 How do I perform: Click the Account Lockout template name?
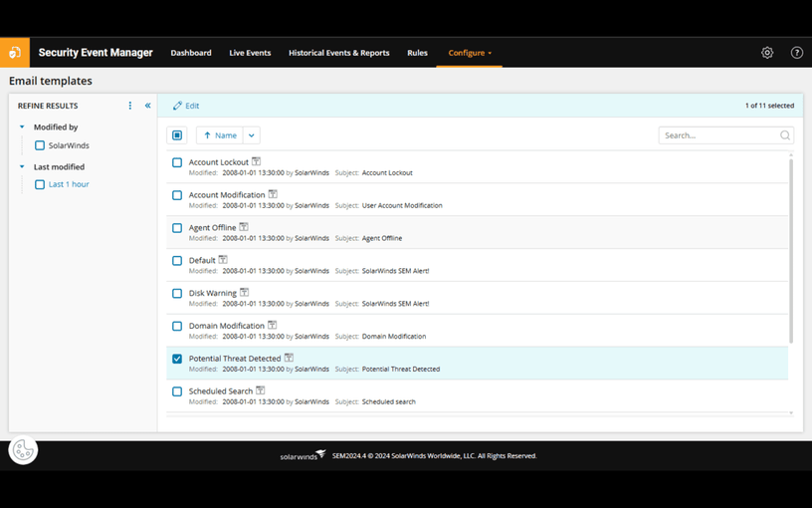coord(219,162)
